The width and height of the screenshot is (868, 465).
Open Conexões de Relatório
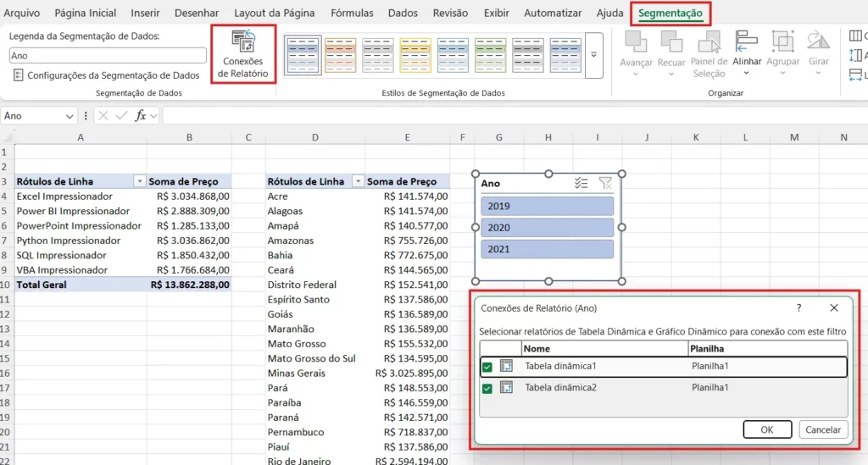click(x=243, y=54)
